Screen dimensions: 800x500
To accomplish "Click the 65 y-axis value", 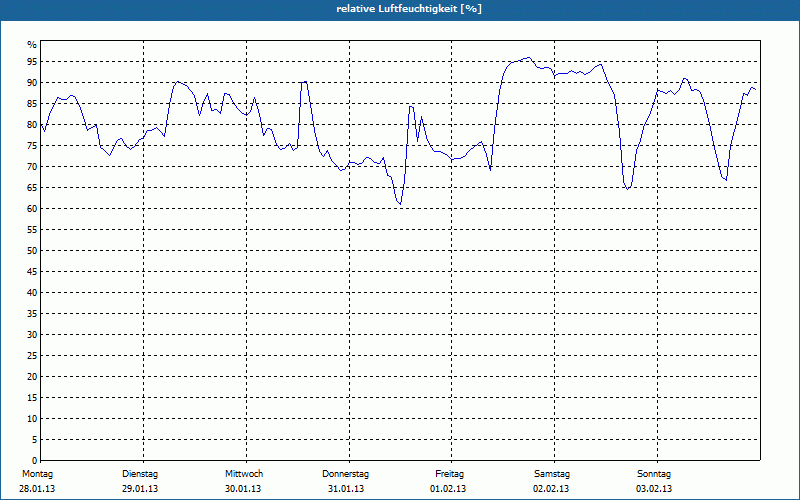I will [32, 188].
